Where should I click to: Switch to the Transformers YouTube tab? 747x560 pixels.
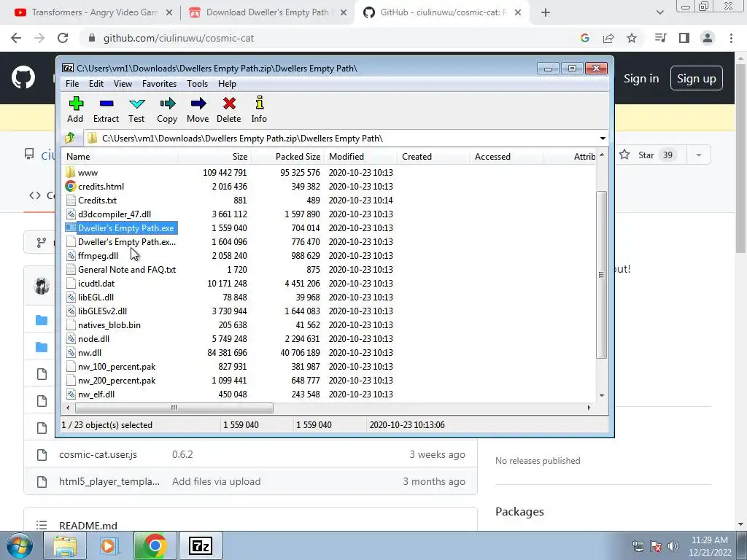(93, 12)
